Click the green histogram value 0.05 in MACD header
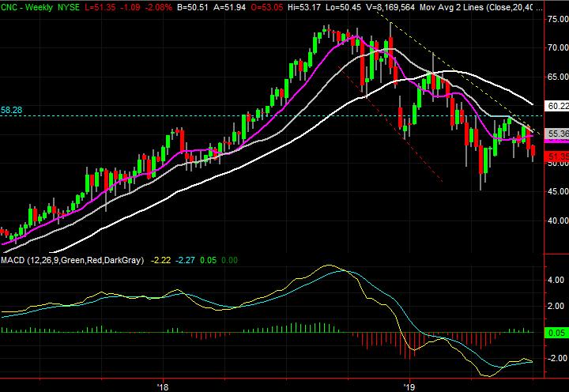Screen dimensions: 569x392 tap(208, 260)
